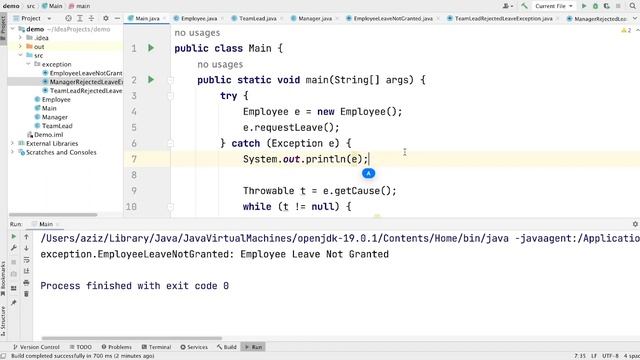Open the user account icon menu
Screen dimensions: 640x360
point(507,6)
